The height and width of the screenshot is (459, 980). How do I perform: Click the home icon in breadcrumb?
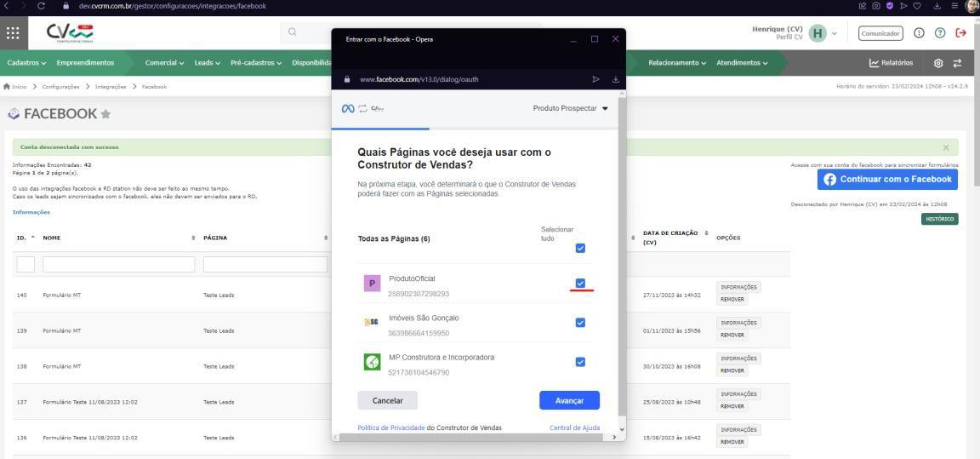(6, 86)
